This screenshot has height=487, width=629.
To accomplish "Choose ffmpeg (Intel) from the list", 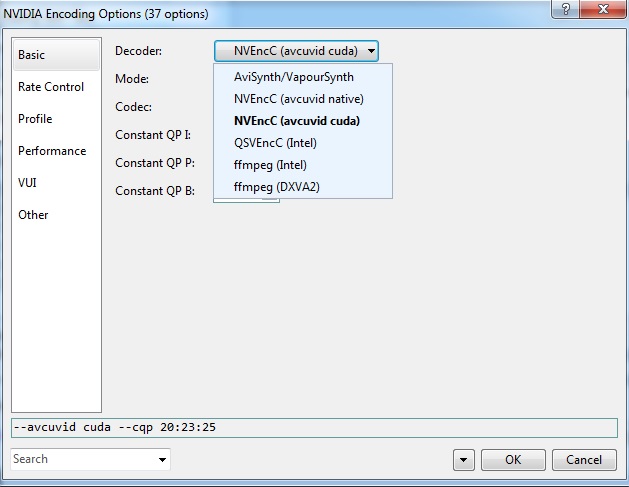I will (x=303, y=165).
